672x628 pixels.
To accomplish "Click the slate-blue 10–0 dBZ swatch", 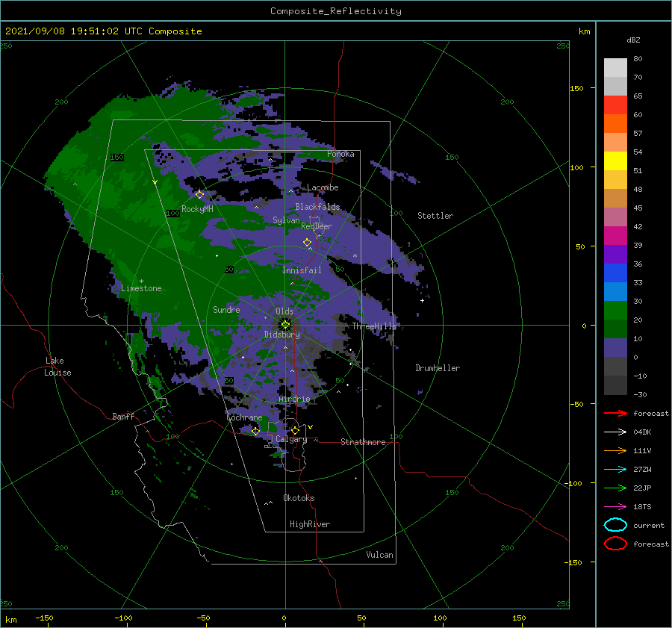I will tap(615, 348).
